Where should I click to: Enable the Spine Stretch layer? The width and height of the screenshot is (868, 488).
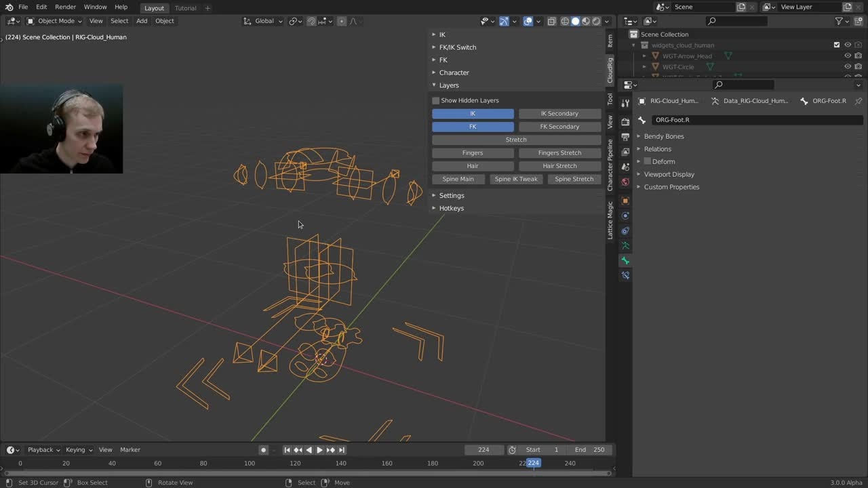coord(574,179)
